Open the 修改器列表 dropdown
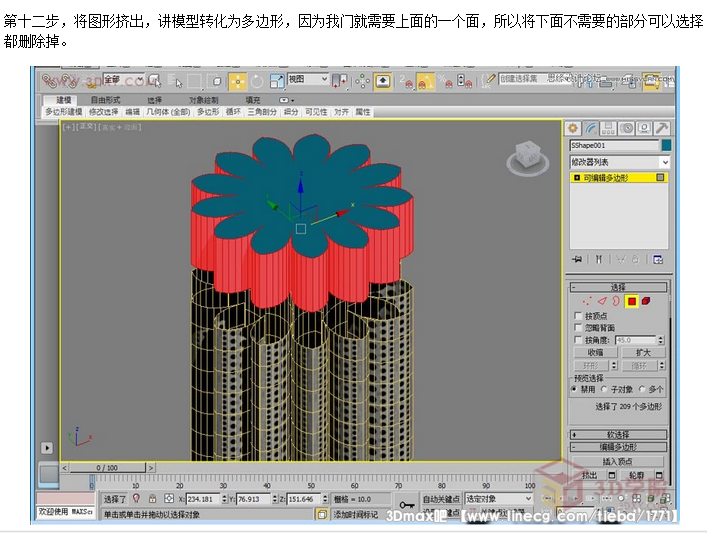 point(619,162)
